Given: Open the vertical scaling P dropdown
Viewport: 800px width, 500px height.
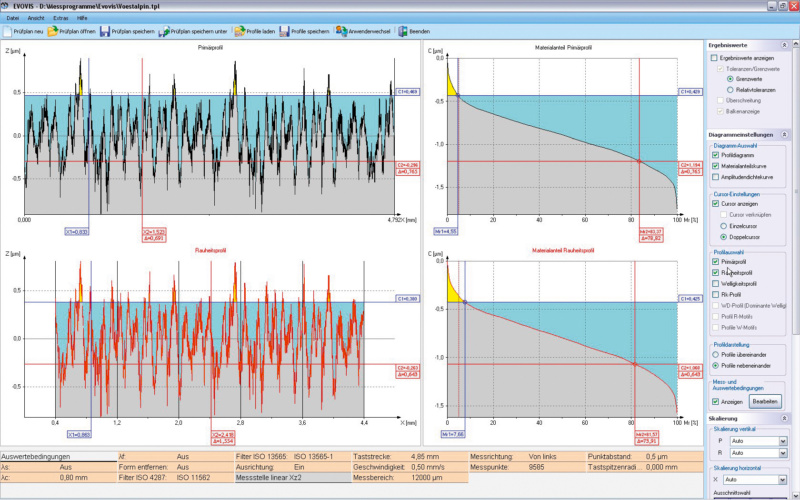Looking at the screenshot, I should click(783, 440).
